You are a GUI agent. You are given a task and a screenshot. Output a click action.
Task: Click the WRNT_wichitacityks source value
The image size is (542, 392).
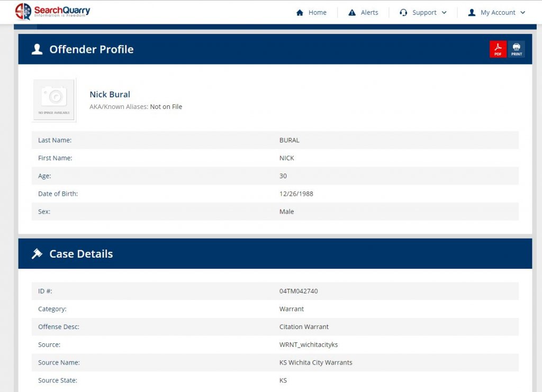click(308, 344)
